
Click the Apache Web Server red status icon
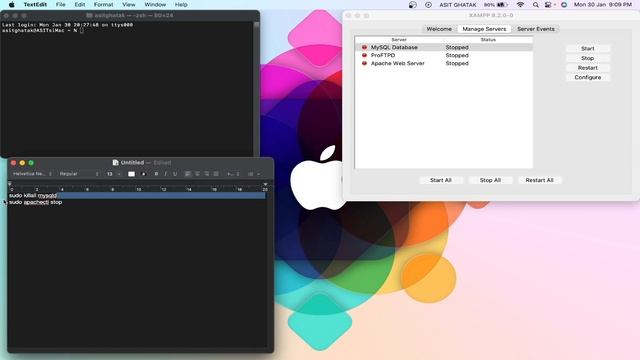pyautogui.click(x=364, y=64)
